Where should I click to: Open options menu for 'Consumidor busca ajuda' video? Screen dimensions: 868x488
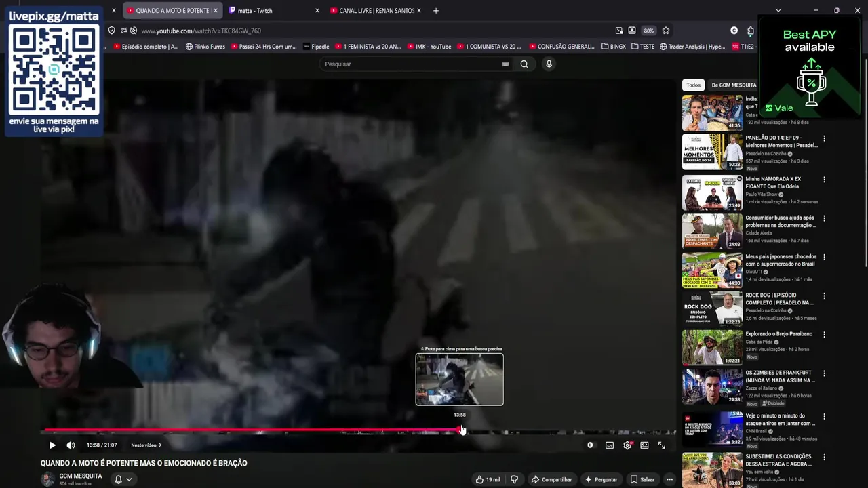(x=825, y=218)
